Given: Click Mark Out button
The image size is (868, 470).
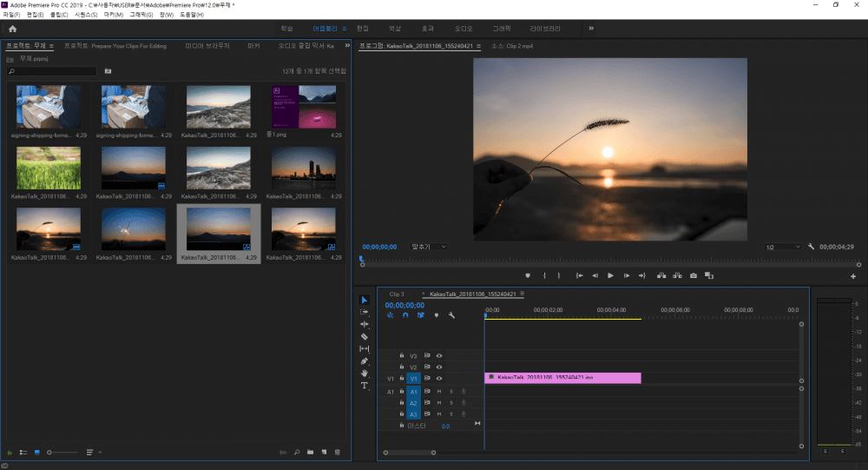Looking at the screenshot, I should click(x=558, y=275).
